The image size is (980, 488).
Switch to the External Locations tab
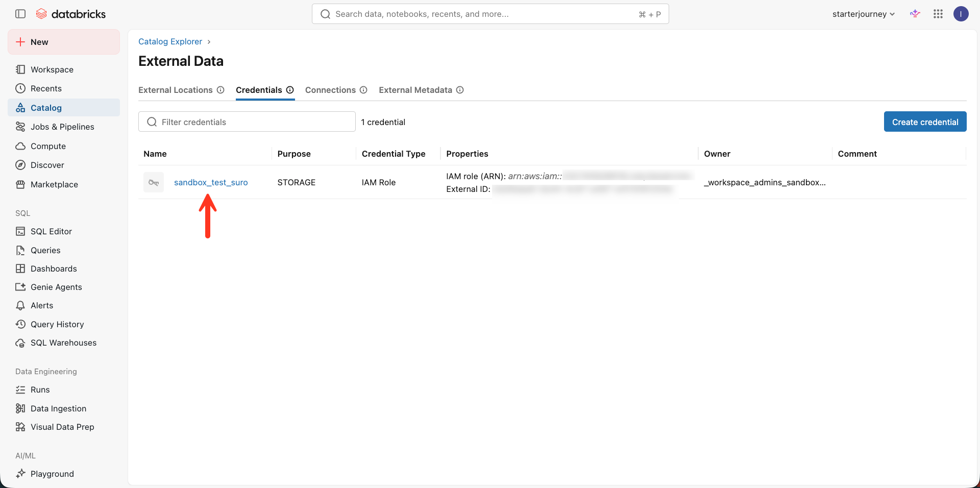point(176,90)
